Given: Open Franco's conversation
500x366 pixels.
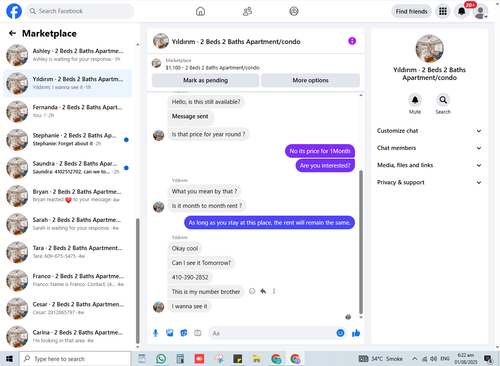Looking at the screenshot, I should [x=67, y=280].
